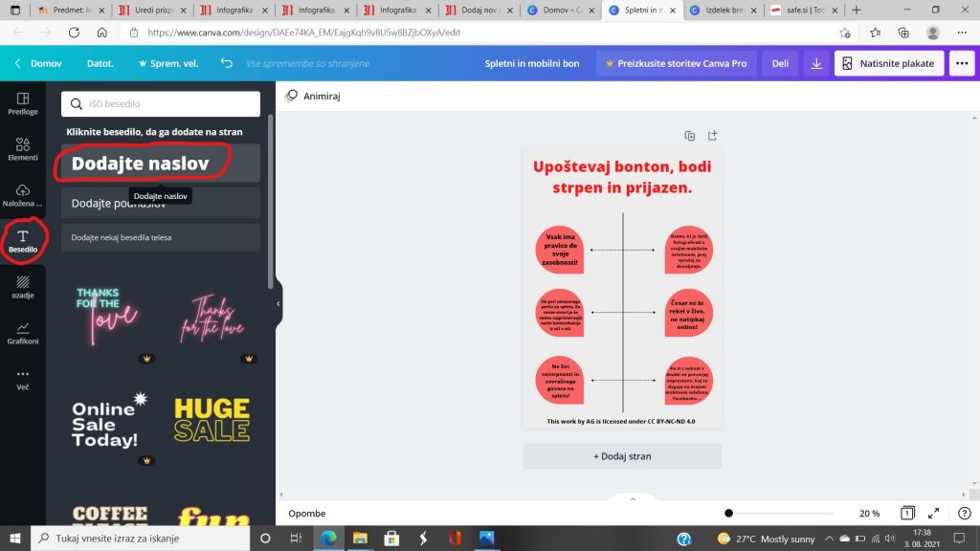The height and width of the screenshot is (551, 980).
Task: Open the Več more options panel
Action: coord(23,379)
